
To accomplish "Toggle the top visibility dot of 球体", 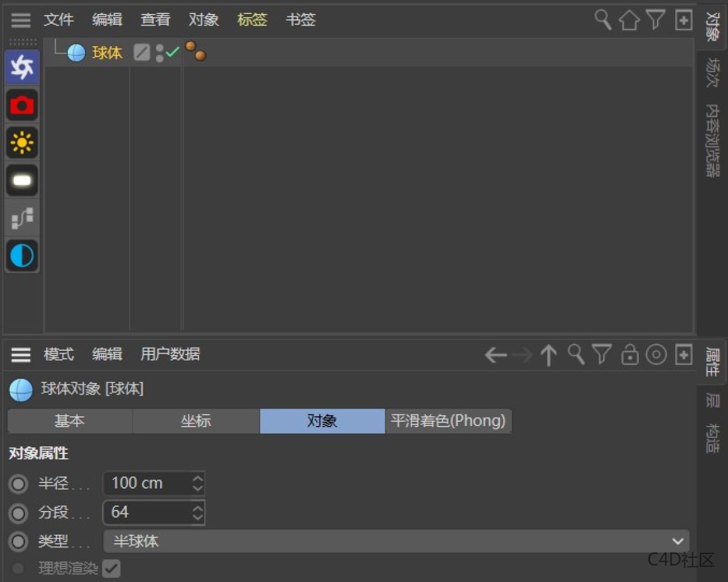I will 159,49.
